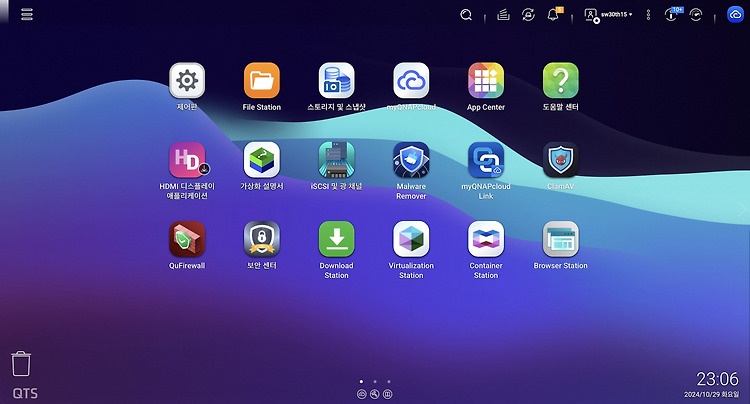Viewport: 750px width, 404px height.
Task: Click the middle bottom round utility shortcut
Action: 375,394
